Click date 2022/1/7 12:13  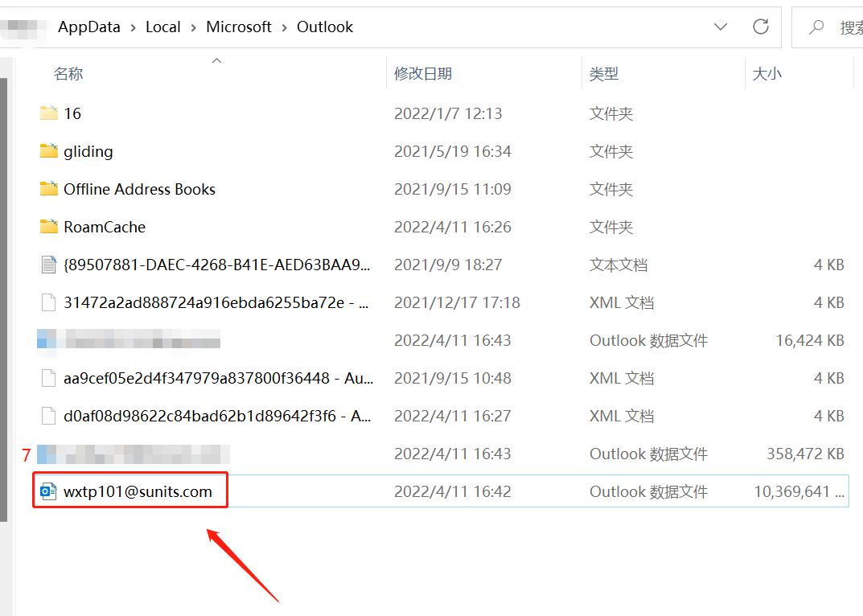[x=448, y=113]
